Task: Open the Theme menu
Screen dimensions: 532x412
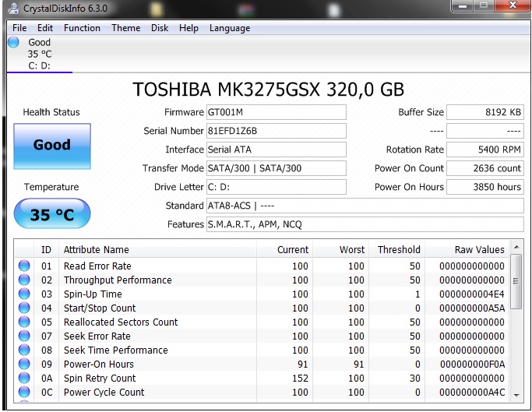Action: 126,28
